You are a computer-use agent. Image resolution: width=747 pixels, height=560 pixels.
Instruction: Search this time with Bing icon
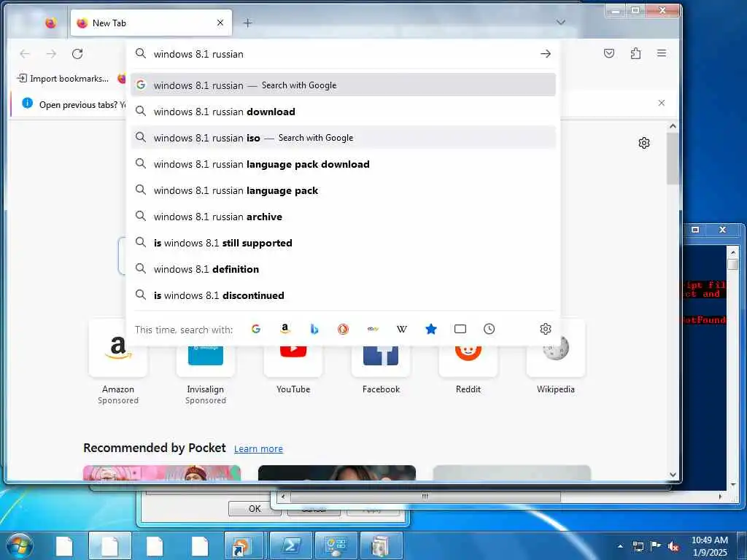[x=314, y=329]
